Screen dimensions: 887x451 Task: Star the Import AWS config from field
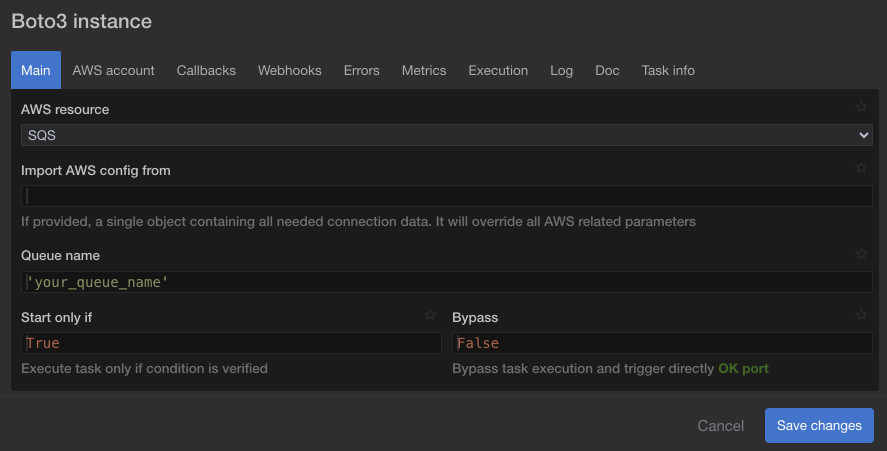861,167
